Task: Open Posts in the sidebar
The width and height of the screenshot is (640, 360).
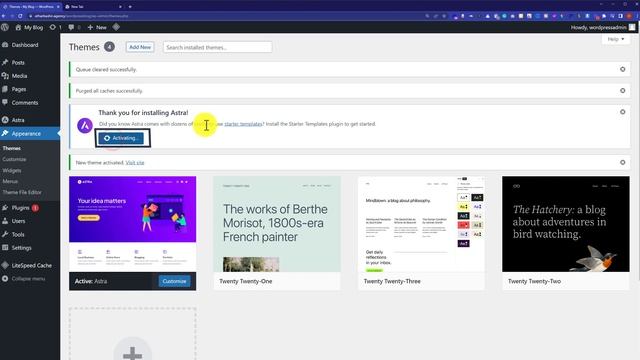Action: point(18,62)
